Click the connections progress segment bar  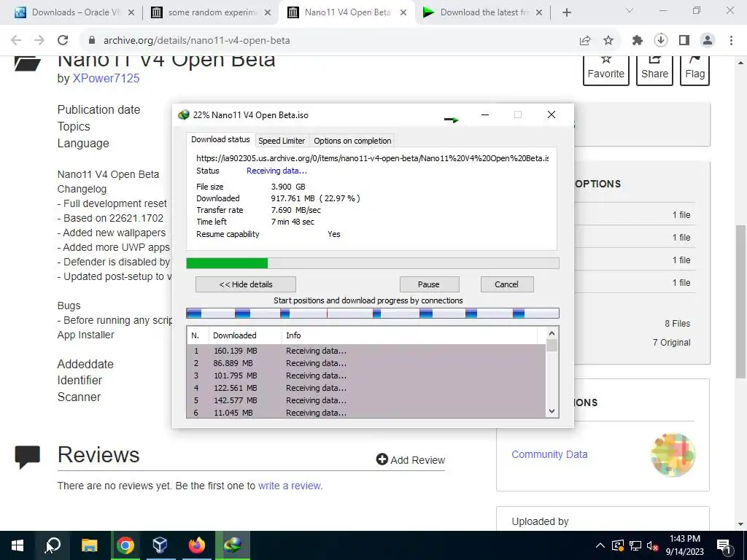(373, 314)
